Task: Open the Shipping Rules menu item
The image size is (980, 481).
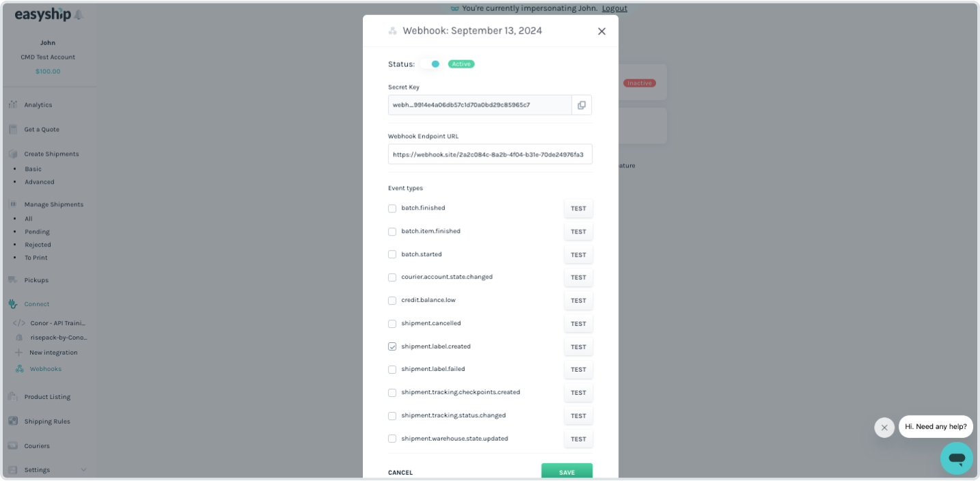Action: coord(47,422)
